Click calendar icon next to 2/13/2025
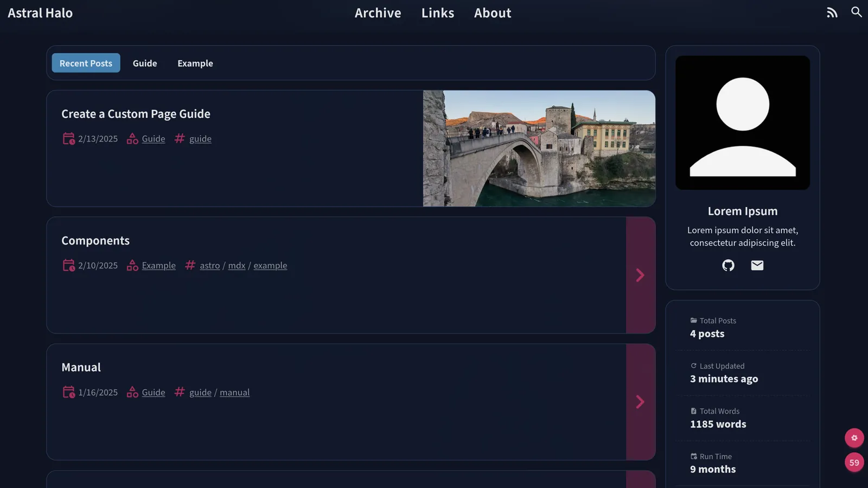The height and width of the screenshot is (488, 868). click(68, 139)
